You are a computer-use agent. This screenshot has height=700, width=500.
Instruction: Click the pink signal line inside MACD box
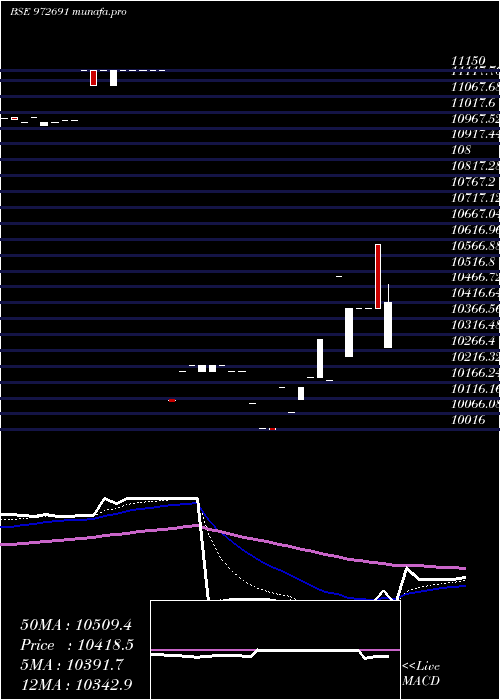[275, 650]
